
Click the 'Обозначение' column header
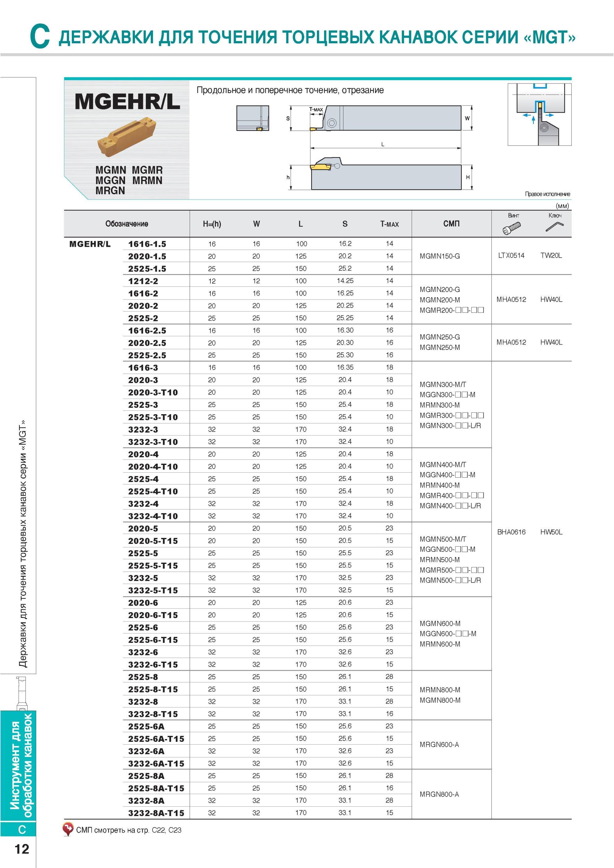tap(127, 224)
